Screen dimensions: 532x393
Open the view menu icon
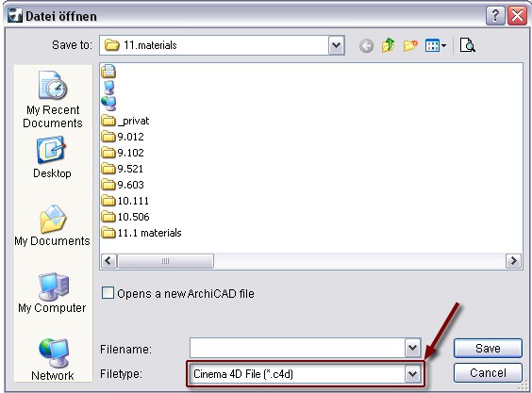[436, 45]
